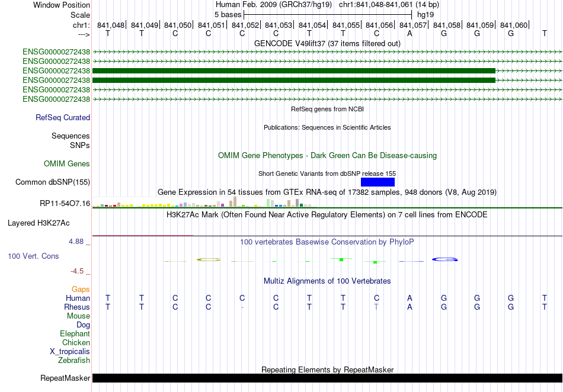Click the olive C conservation logo

pyautogui.click(x=209, y=260)
